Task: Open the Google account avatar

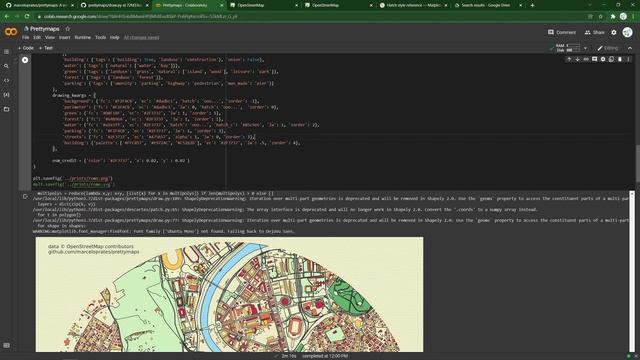Action: (627, 32)
